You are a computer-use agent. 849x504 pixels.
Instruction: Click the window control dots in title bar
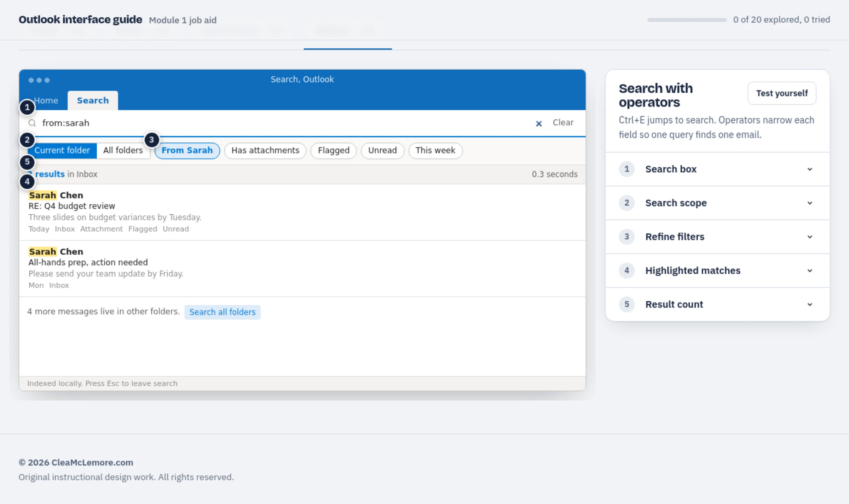click(x=39, y=80)
